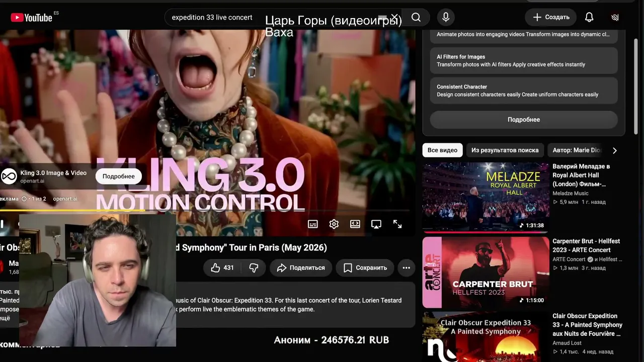Switch to theater mode
The height and width of the screenshot is (362, 644).
(355, 224)
